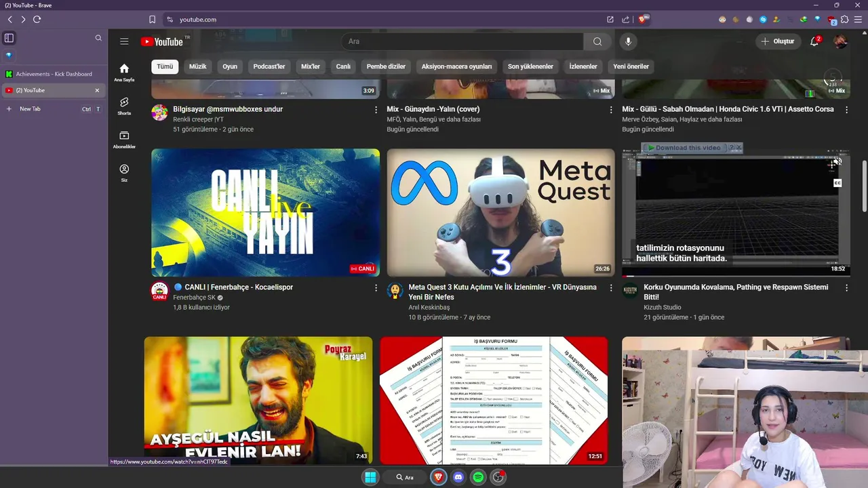Select the Oyun filter chip

(x=230, y=66)
